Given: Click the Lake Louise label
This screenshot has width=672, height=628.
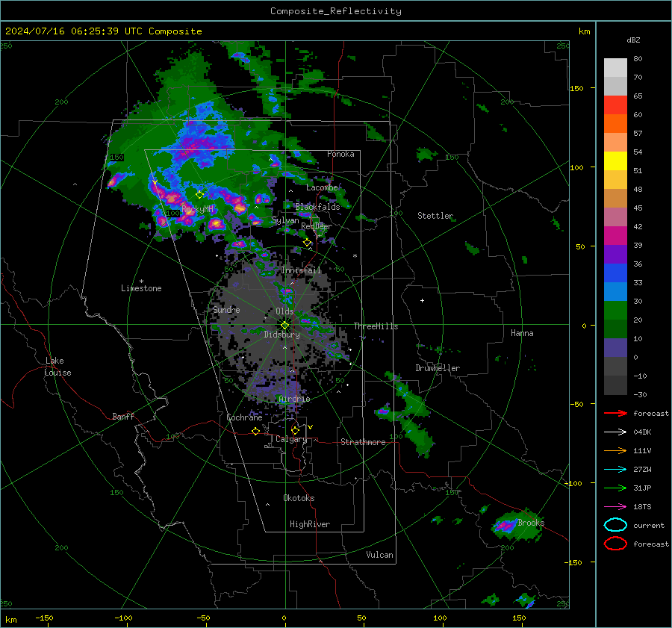Looking at the screenshot, I should [57, 367].
